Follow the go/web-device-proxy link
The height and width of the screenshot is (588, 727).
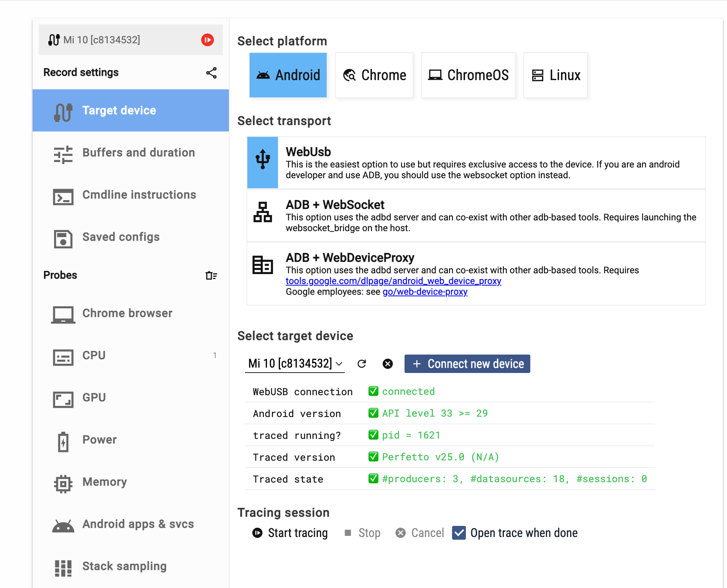(x=425, y=292)
